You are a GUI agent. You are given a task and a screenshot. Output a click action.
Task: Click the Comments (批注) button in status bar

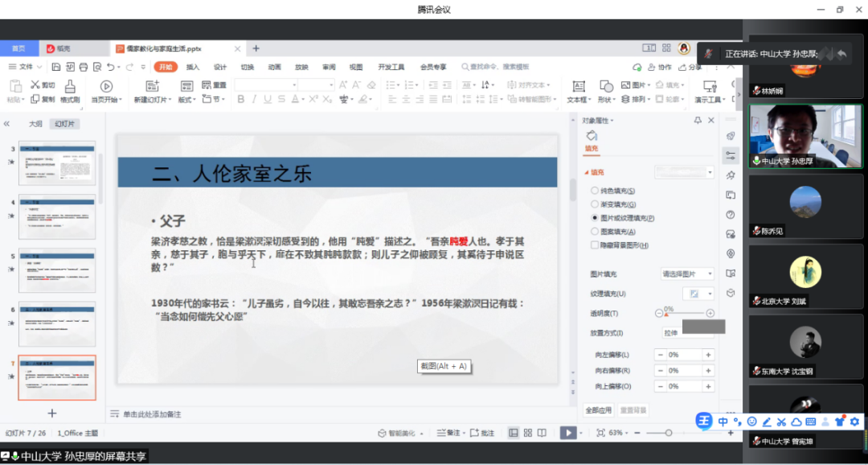point(482,433)
